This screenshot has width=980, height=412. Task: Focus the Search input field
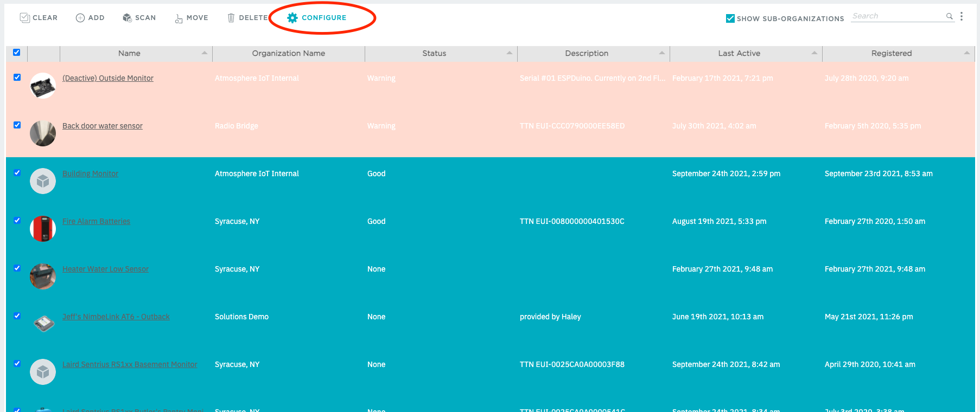pyautogui.click(x=898, y=16)
